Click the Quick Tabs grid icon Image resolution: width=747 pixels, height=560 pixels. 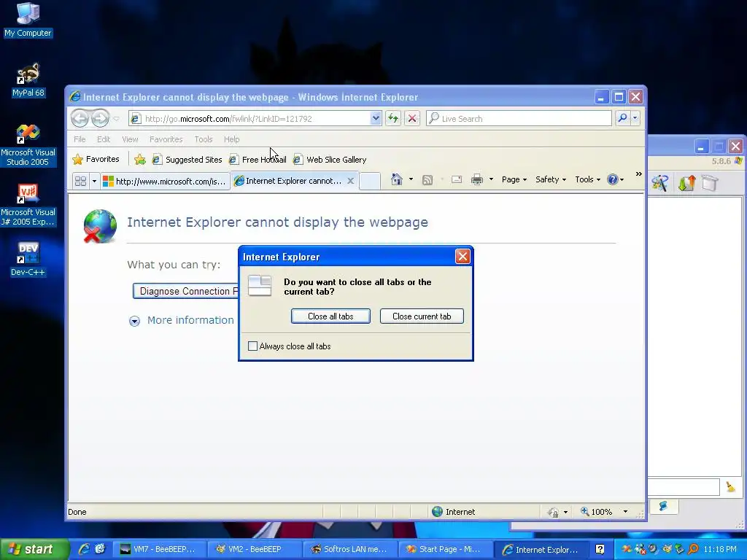pos(80,182)
